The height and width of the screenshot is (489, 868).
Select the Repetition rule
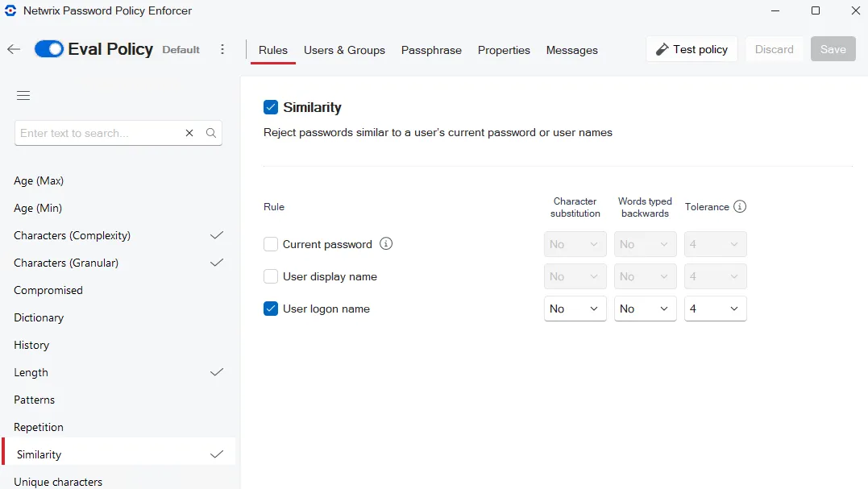118,427
